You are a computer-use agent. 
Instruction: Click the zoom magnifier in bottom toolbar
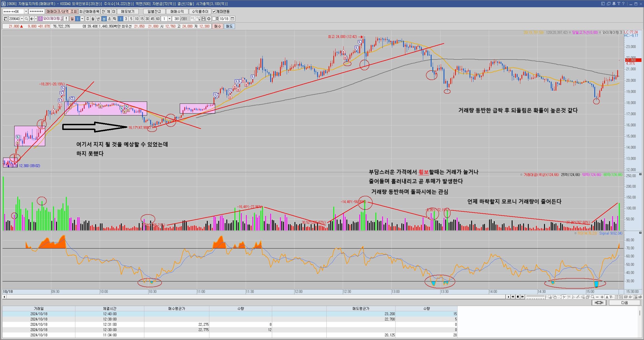click(592, 297)
